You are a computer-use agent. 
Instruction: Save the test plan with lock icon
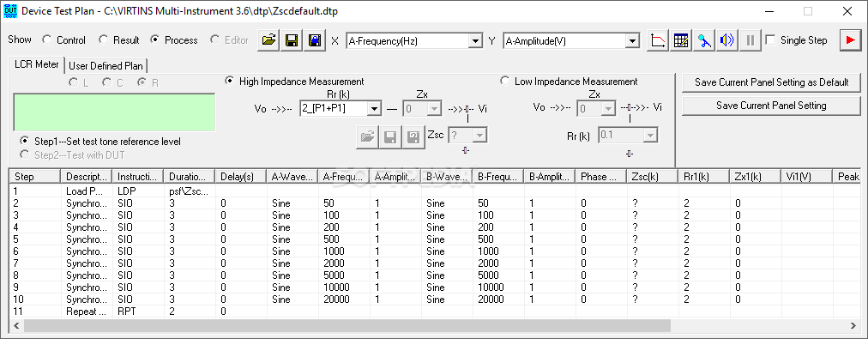[x=315, y=40]
